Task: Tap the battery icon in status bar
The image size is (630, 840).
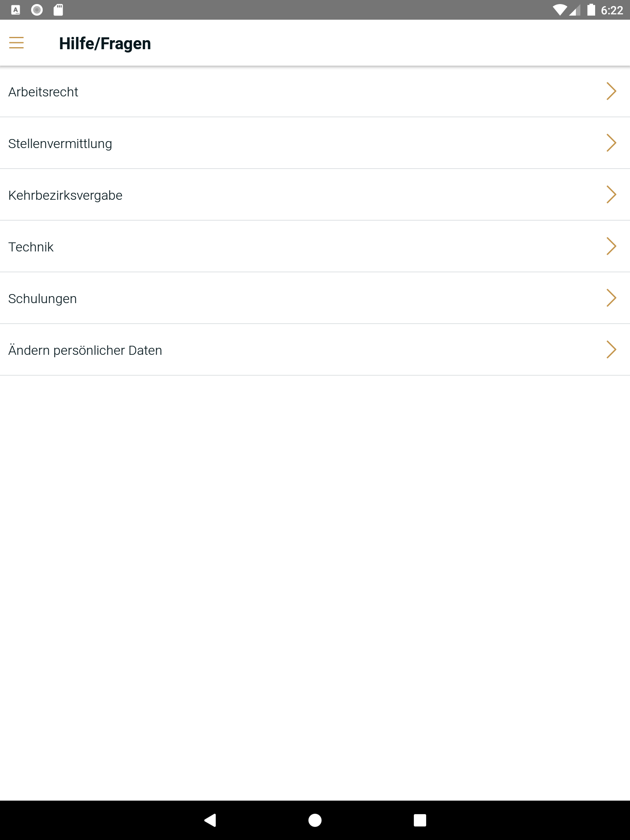Action: click(x=591, y=10)
